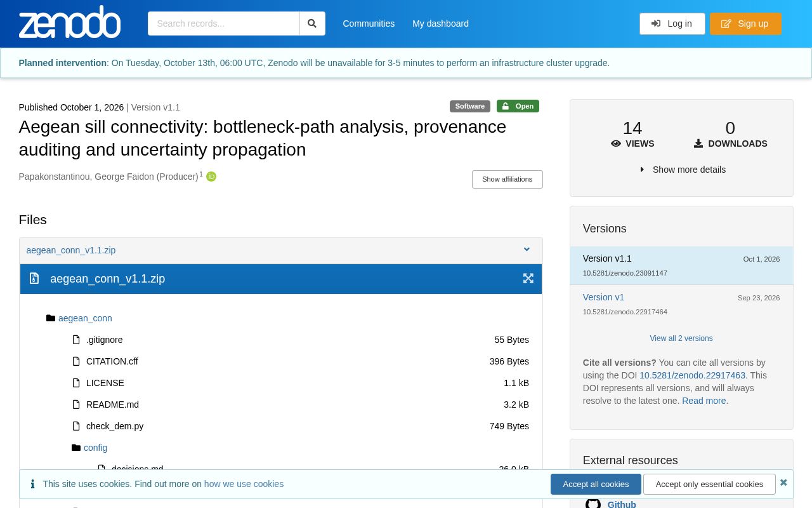
Task: Click the Zenodo logo
Action: tap(70, 22)
